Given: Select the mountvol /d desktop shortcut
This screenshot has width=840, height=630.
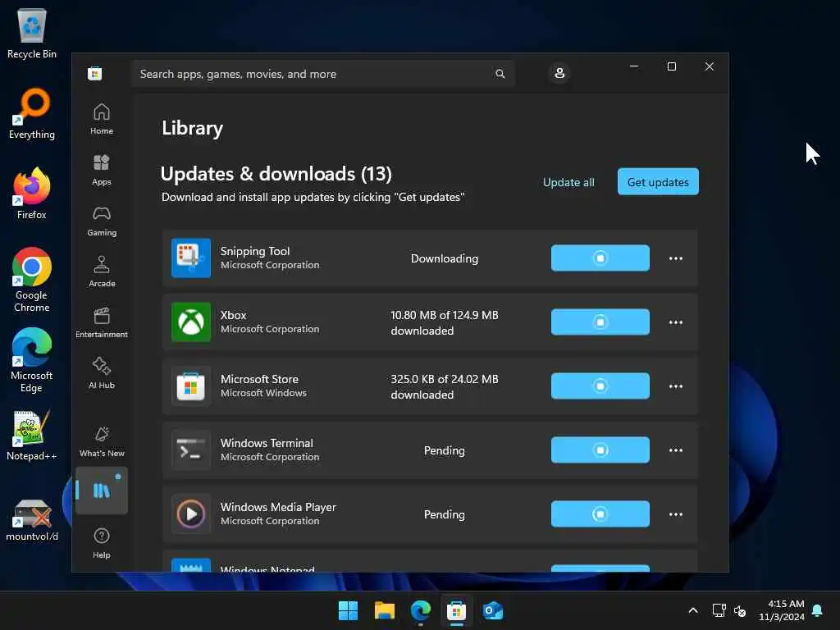Looking at the screenshot, I should tap(32, 519).
